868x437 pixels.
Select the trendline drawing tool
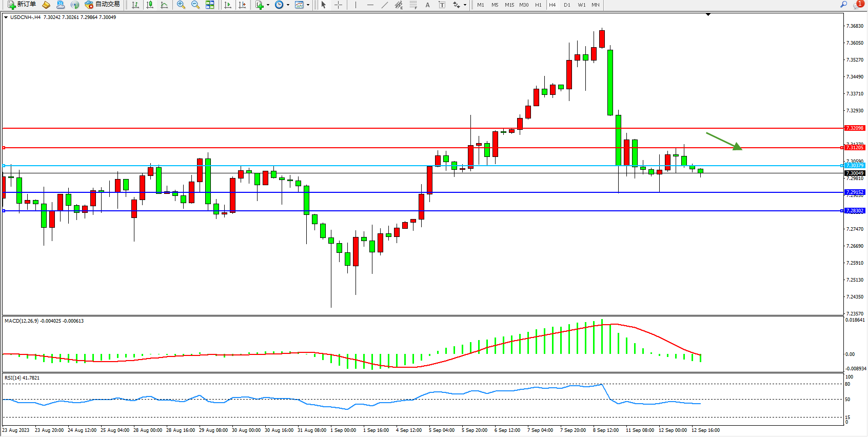pyautogui.click(x=384, y=5)
